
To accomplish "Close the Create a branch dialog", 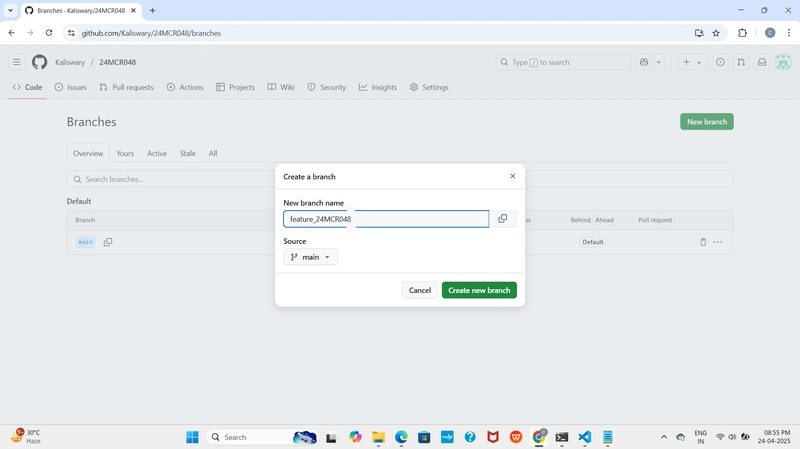I will tap(513, 176).
